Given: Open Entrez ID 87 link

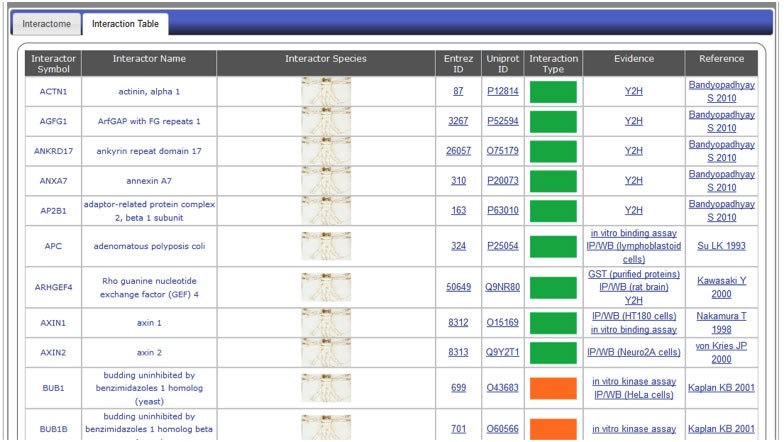Looking at the screenshot, I should click(458, 92).
